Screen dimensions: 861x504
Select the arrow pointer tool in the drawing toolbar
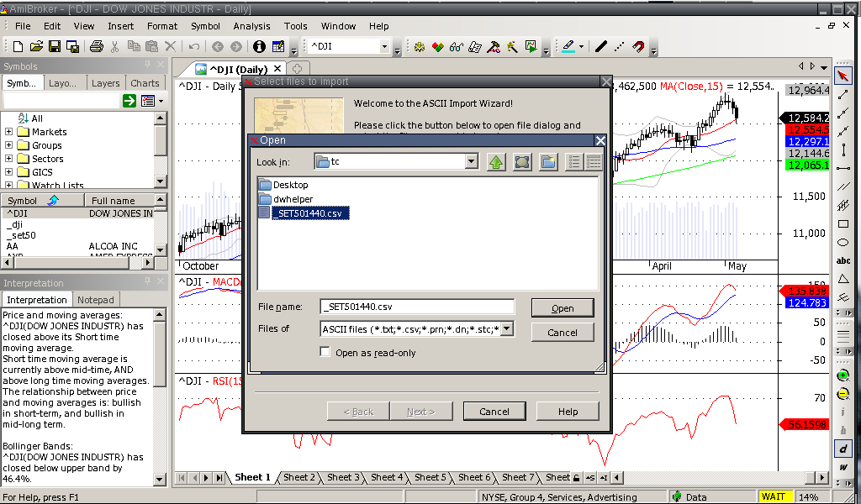[x=843, y=76]
